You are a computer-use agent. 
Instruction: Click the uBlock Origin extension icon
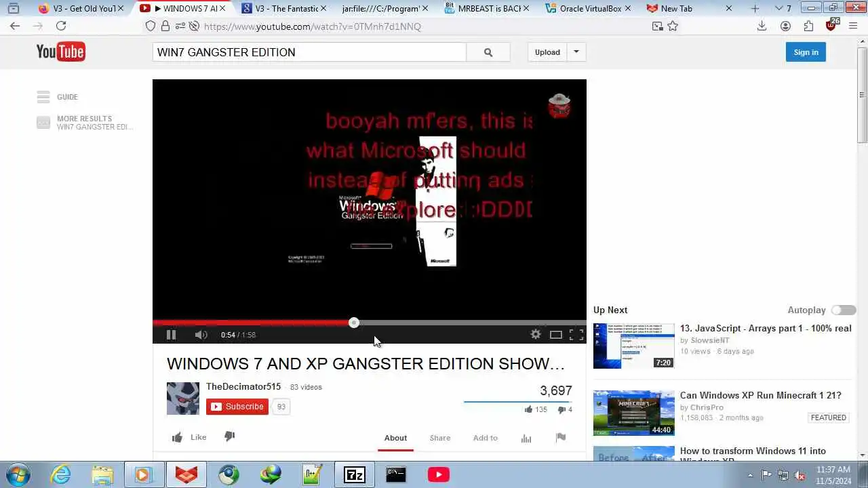pyautogui.click(x=831, y=25)
